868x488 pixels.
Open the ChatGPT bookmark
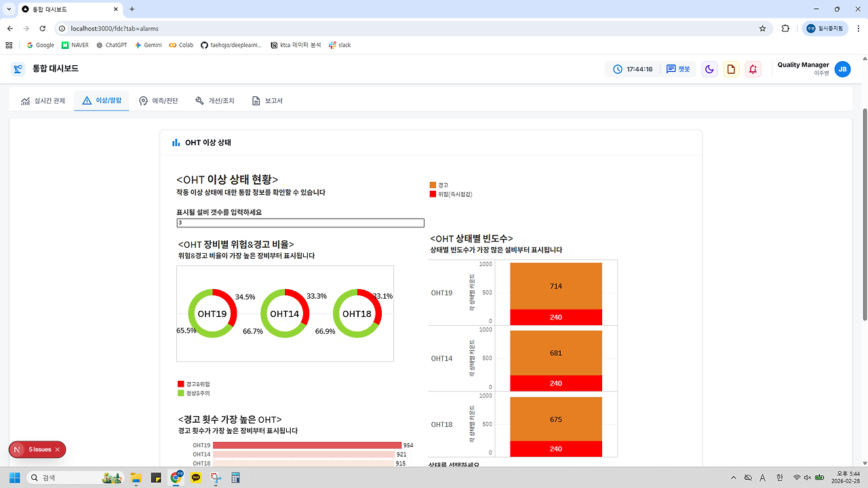pos(112,45)
